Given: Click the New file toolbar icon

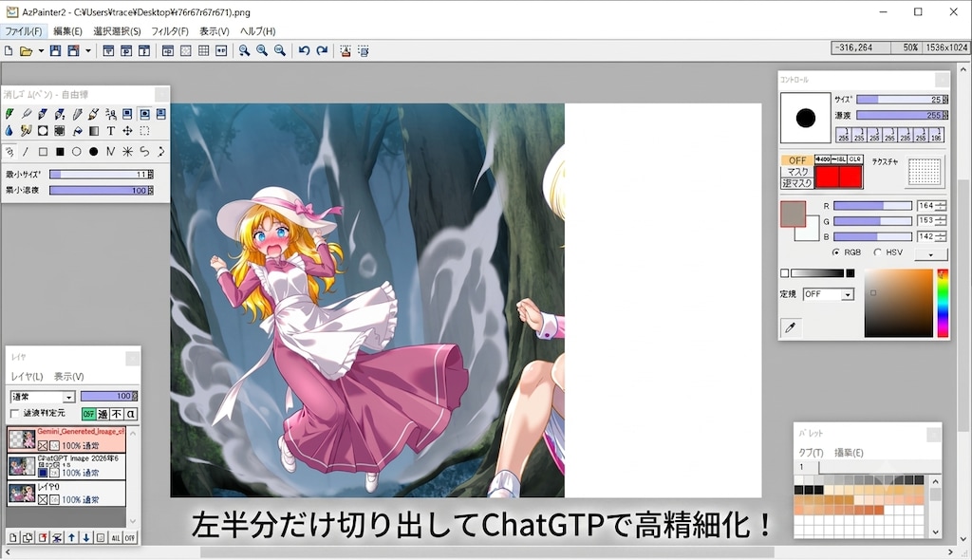Looking at the screenshot, I should point(9,51).
